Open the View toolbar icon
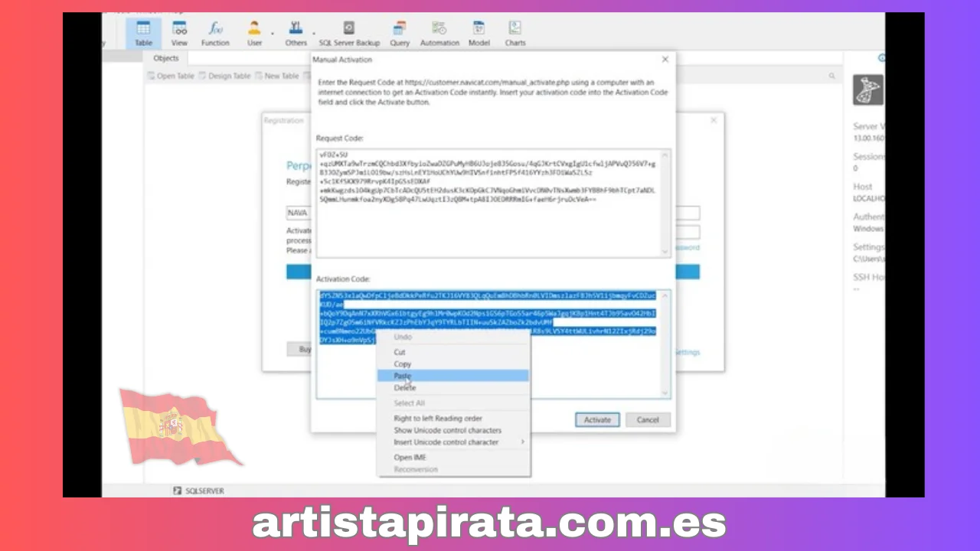 coord(179,33)
